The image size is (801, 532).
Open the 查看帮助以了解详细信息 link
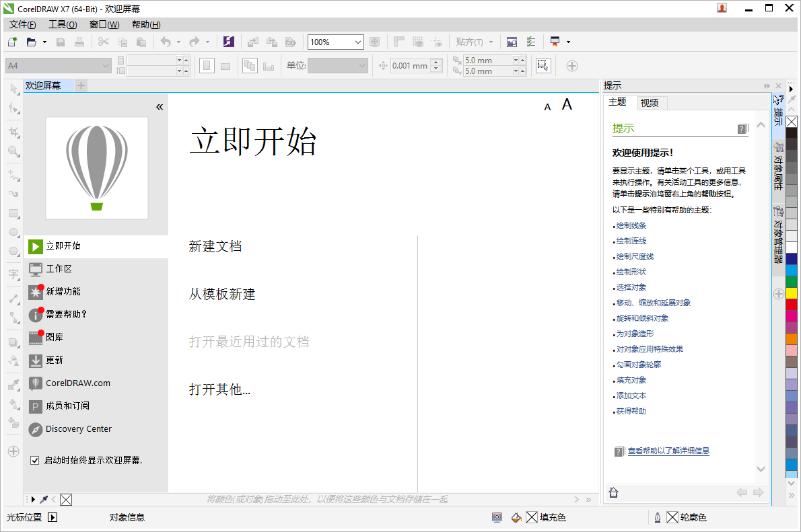(x=668, y=451)
